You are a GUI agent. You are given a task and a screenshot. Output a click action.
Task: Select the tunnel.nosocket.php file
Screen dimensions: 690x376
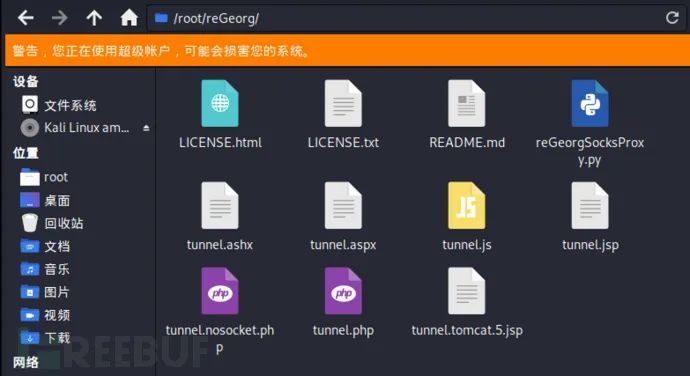pos(220,311)
